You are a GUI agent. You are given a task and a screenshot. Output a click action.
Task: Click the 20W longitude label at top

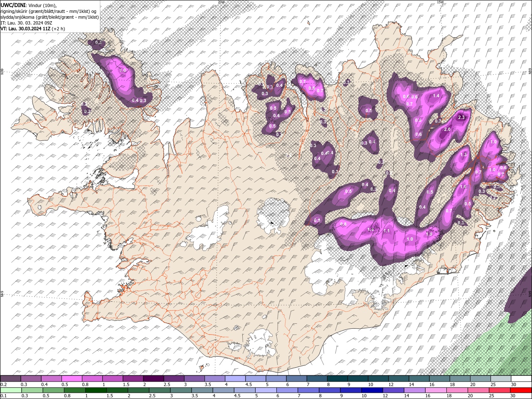221,2
